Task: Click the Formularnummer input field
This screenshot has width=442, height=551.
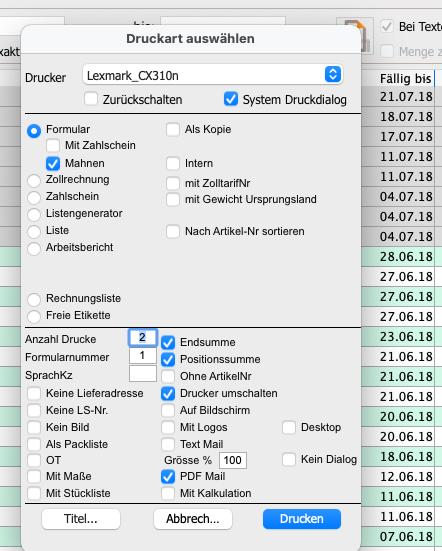Action: coord(143,356)
